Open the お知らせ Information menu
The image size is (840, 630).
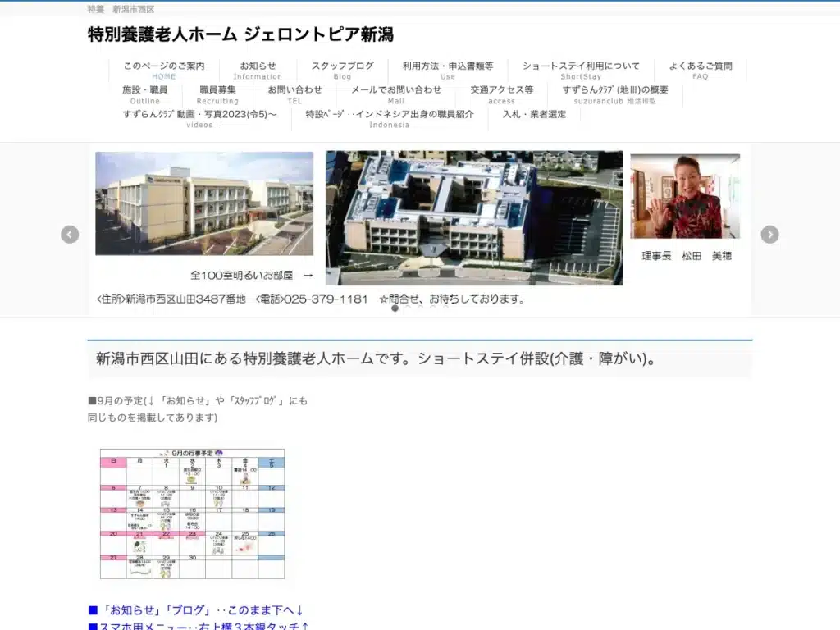258,71
